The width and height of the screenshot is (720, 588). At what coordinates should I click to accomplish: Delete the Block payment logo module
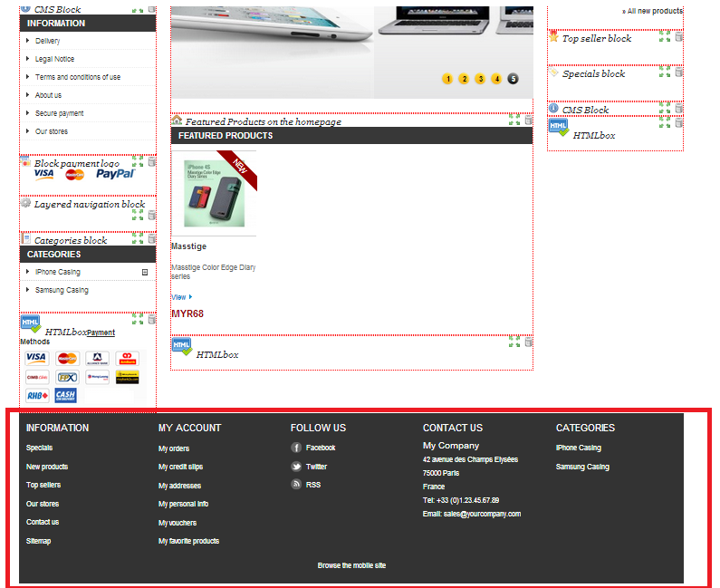tap(152, 161)
